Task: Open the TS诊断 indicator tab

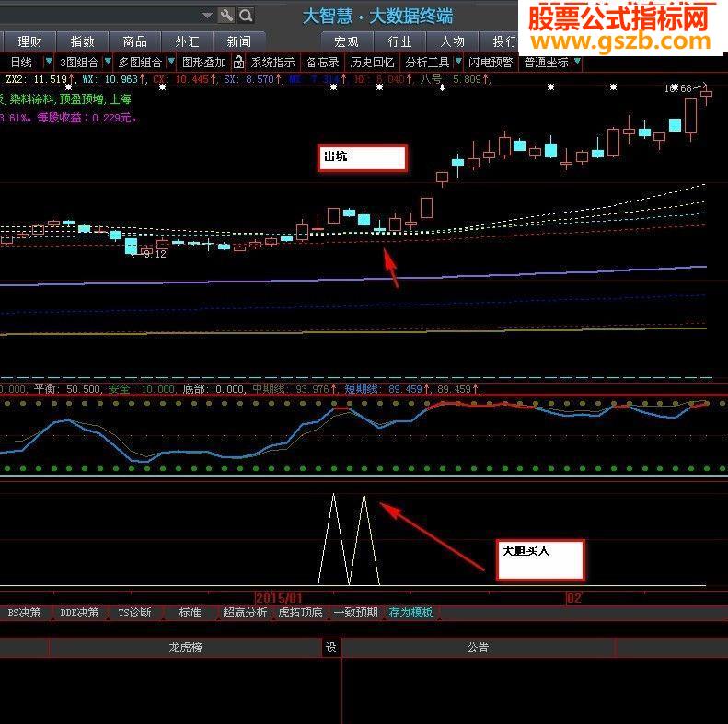Action: (x=134, y=613)
